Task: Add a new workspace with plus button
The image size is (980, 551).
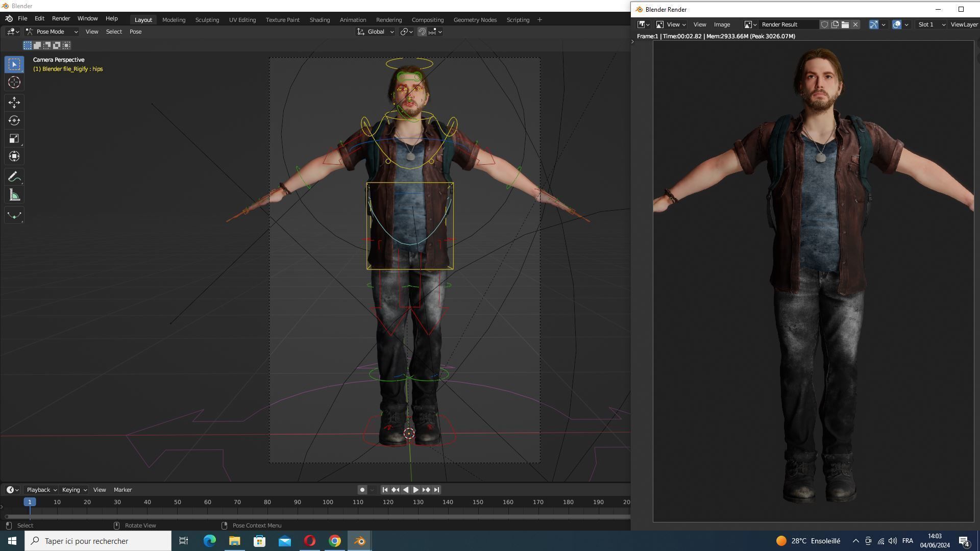Action: click(x=540, y=20)
